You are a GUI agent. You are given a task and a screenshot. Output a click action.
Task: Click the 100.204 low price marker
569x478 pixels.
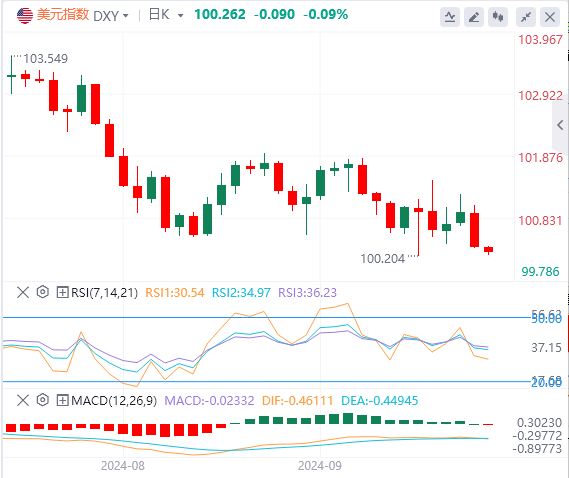382,259
